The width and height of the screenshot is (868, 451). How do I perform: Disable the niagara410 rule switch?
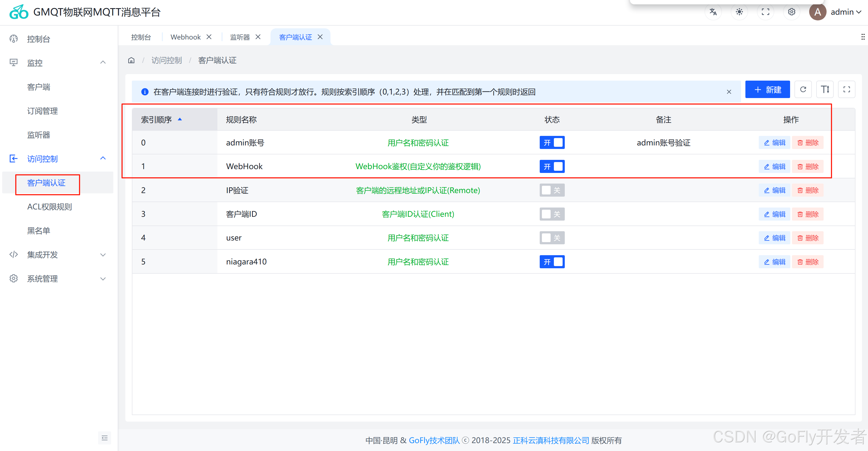pyautogui.click(x=552, y=262)
